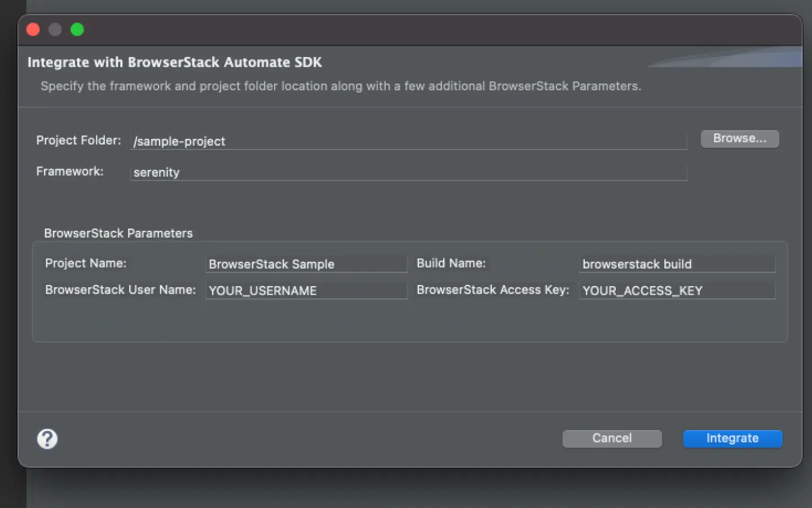Screen dimensions: 812x508
Task: Click the BrowserStack Parameters group title
Action: click(x=118, y=233)
